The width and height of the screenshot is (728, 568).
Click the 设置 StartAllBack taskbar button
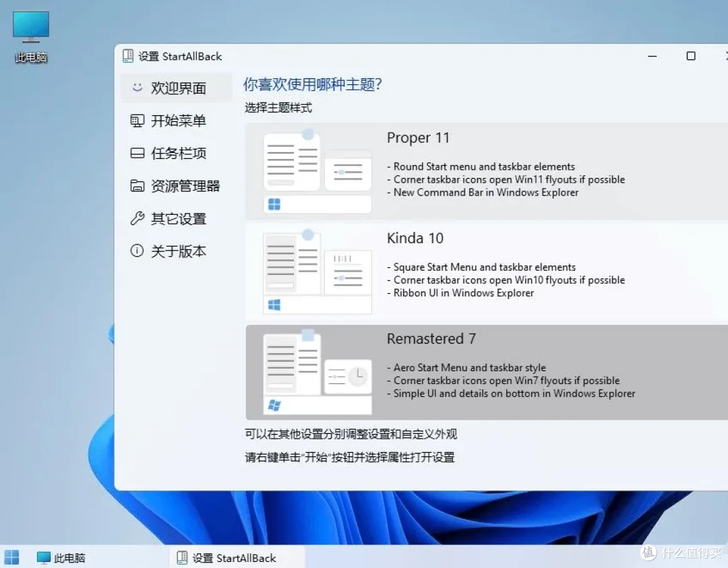pyautogui.click(x=237, y=558)
